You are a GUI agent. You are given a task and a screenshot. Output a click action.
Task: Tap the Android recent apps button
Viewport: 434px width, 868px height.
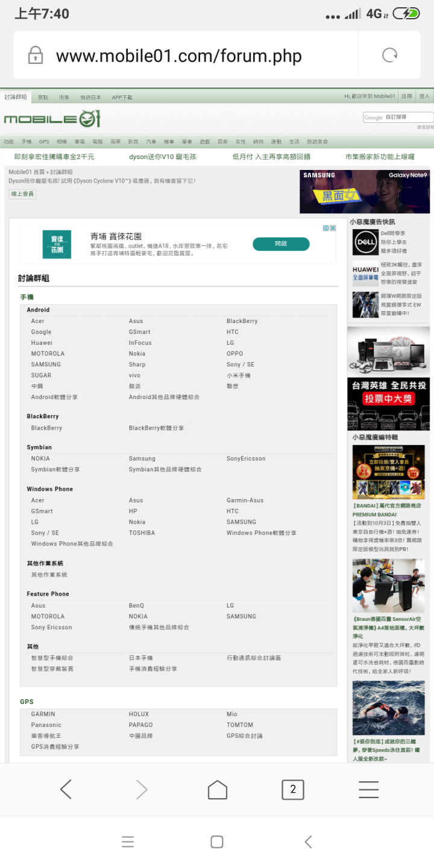pyautogui.click(x=127, y=842)
